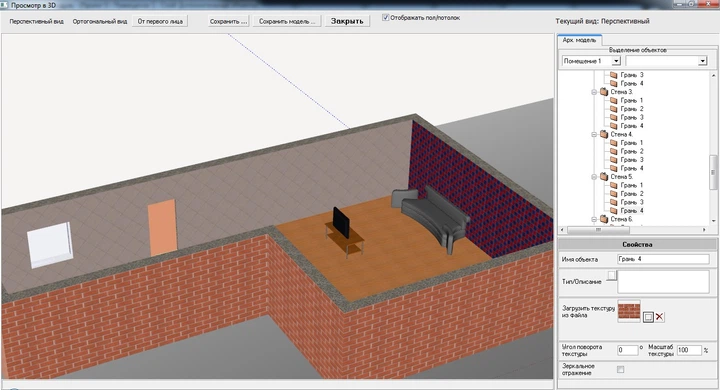Activate the От первого лица view

pyautogui.click(x=160, y=21)
